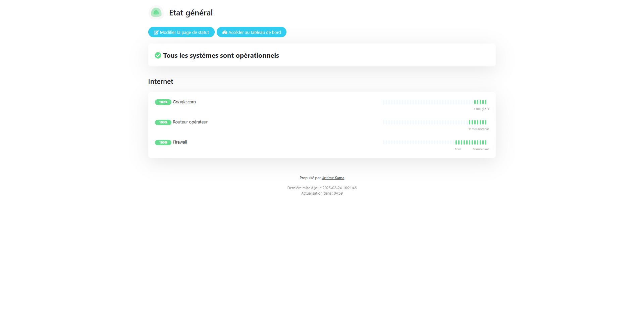Click the pencil icon in Modifier button
644x317 pixels.
click(x=156, y=33)
